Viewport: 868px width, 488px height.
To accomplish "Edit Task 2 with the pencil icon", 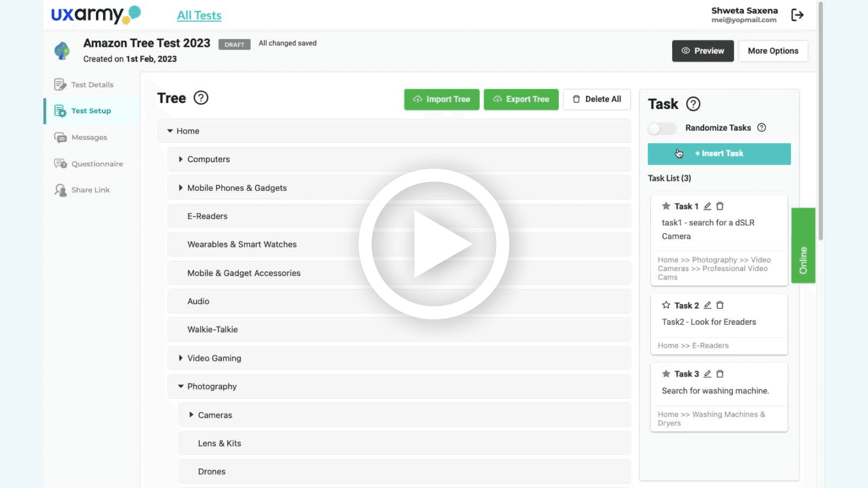I will 708,305.
